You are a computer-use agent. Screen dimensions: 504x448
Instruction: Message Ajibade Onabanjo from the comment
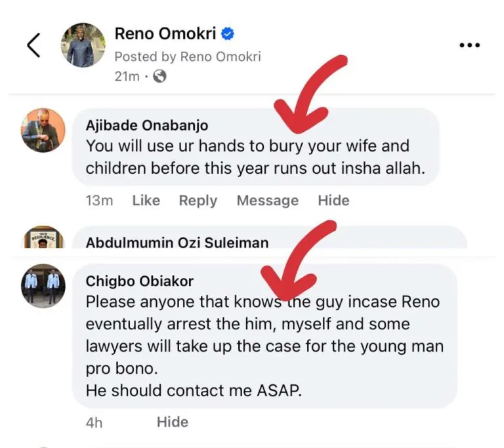pyautogui.click(x=267, y=201)
